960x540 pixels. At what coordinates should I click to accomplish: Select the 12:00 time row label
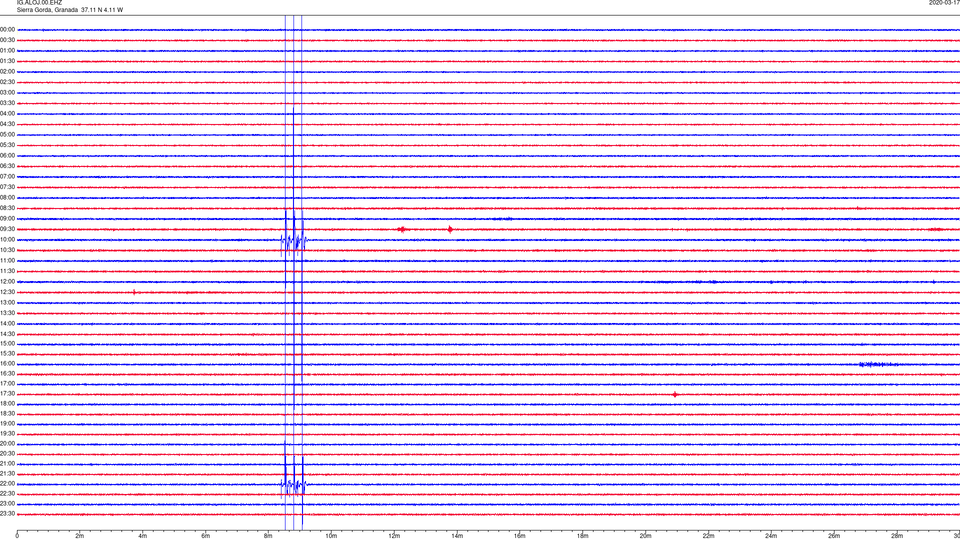[x=7, y=282]
